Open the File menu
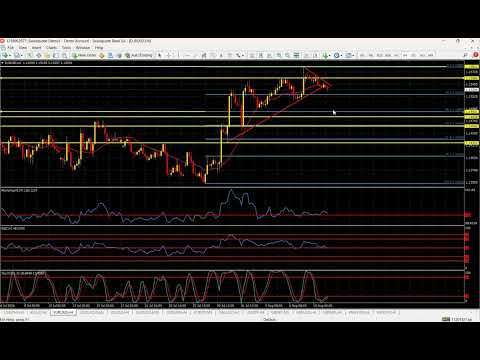The height and width of the screenshot is (360, 480). pyautogui.click(x=10, y=48)
